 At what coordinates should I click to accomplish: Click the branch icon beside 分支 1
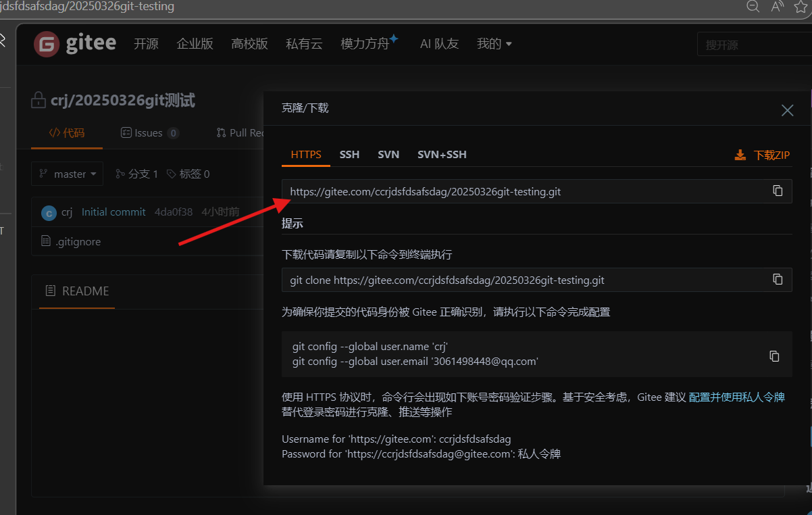click(x=120, y=174)
